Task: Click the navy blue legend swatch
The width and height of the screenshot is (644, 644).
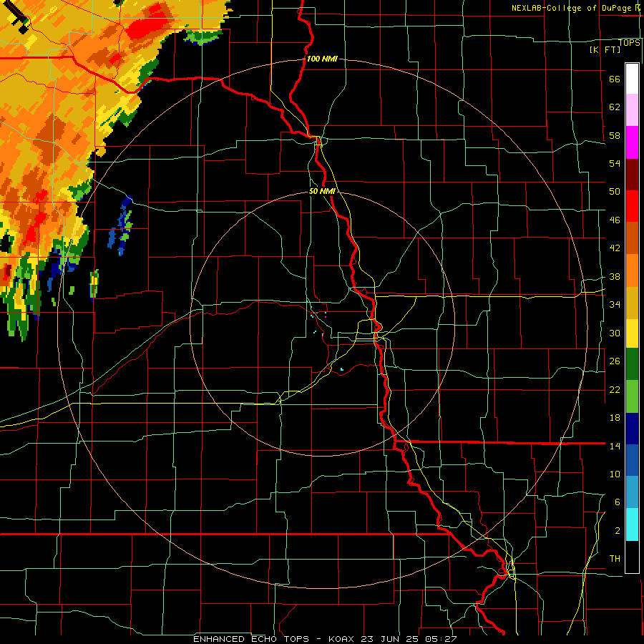Action: [x=632, y=429]
